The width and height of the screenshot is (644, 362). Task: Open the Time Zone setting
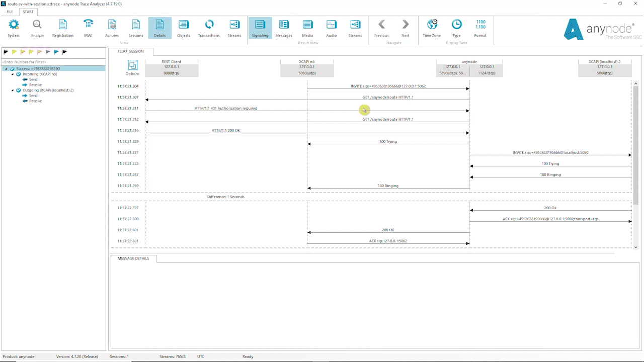(x=432, y=28)
